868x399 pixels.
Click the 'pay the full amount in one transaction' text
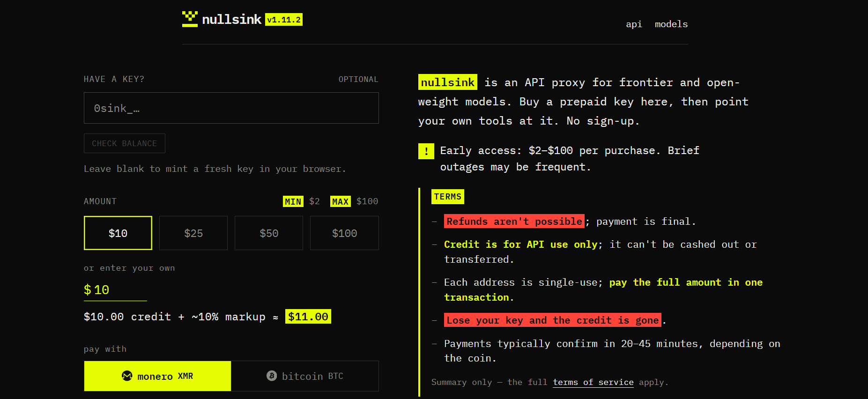click(603, 289)
